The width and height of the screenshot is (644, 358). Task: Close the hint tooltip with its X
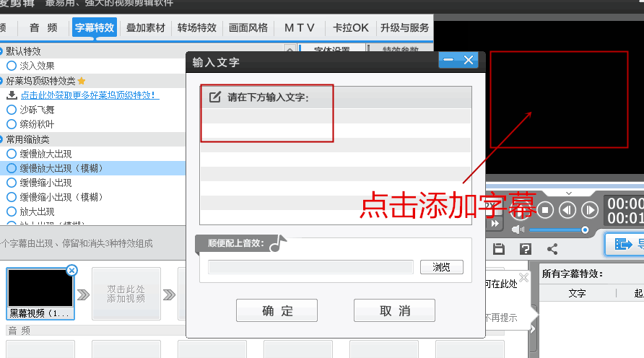coord(523,278)
